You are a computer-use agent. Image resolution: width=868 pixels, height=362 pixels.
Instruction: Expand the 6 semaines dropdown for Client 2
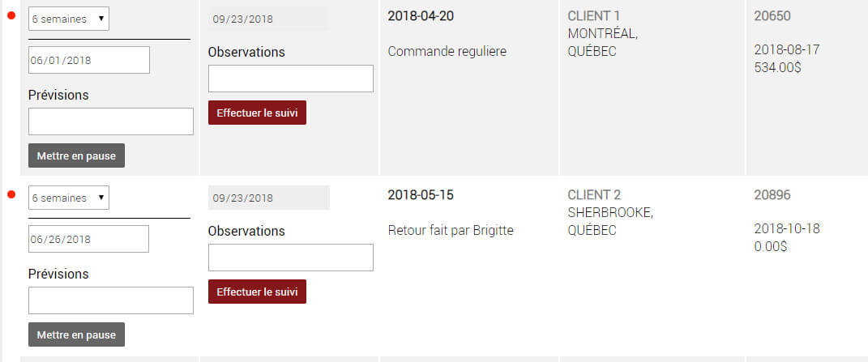coord(69,198)
